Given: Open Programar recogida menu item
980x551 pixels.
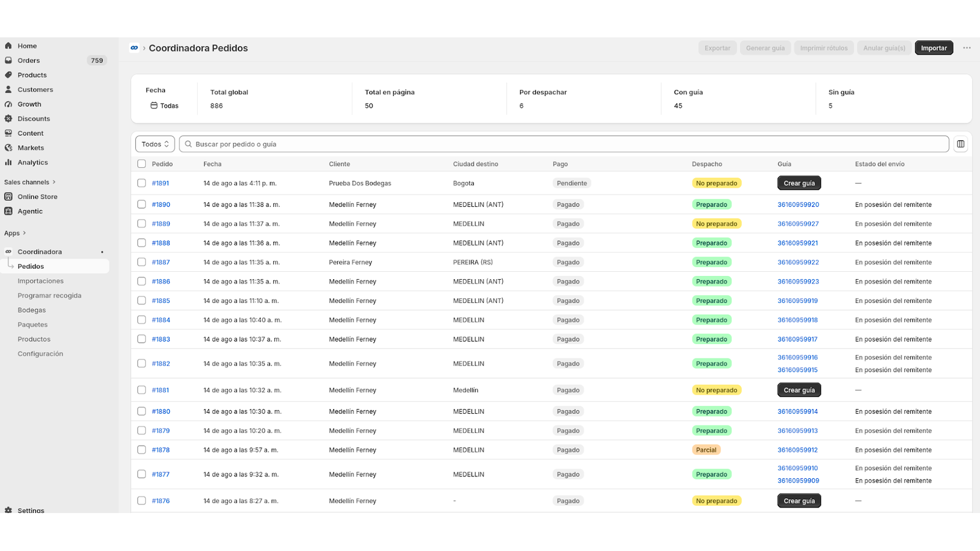Looking at the screenshot, I should [x=50, y=296].
